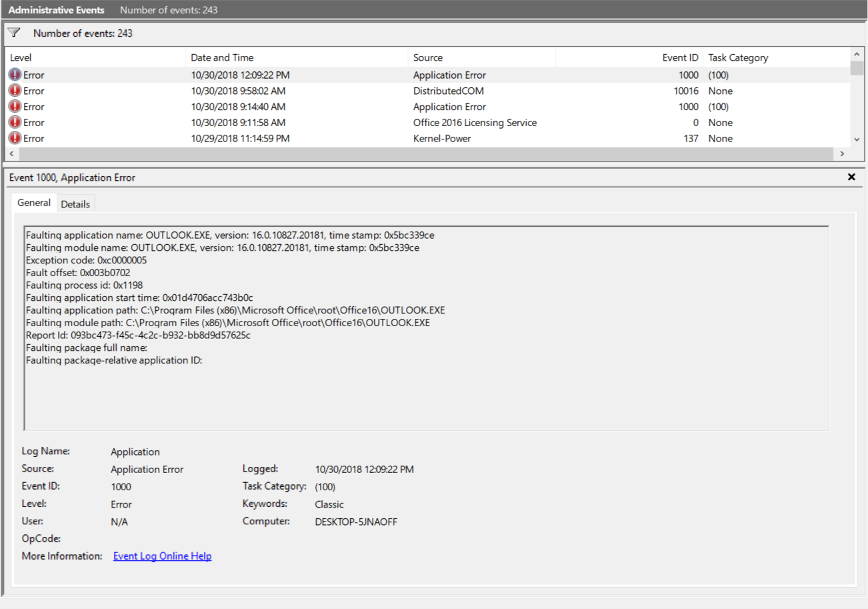Click Event ID 10016 cell
Viewport: 868px width, 609px height.
point(686,91)
